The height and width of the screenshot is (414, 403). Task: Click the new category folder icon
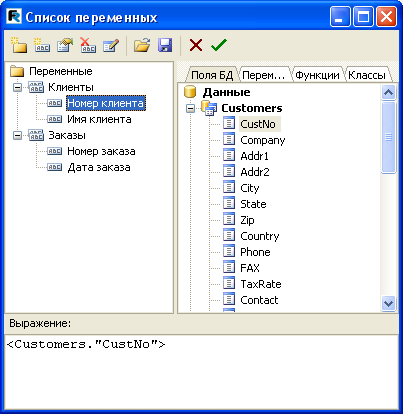(19, 45)
